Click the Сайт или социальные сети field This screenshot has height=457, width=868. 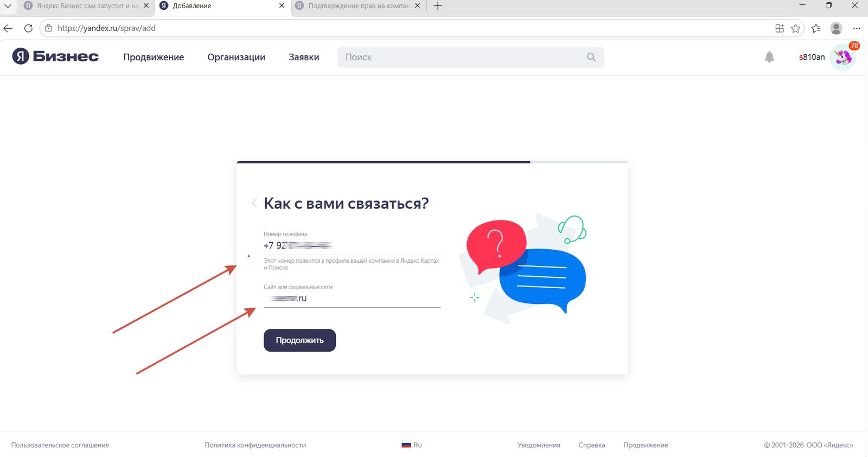(352, 299)
